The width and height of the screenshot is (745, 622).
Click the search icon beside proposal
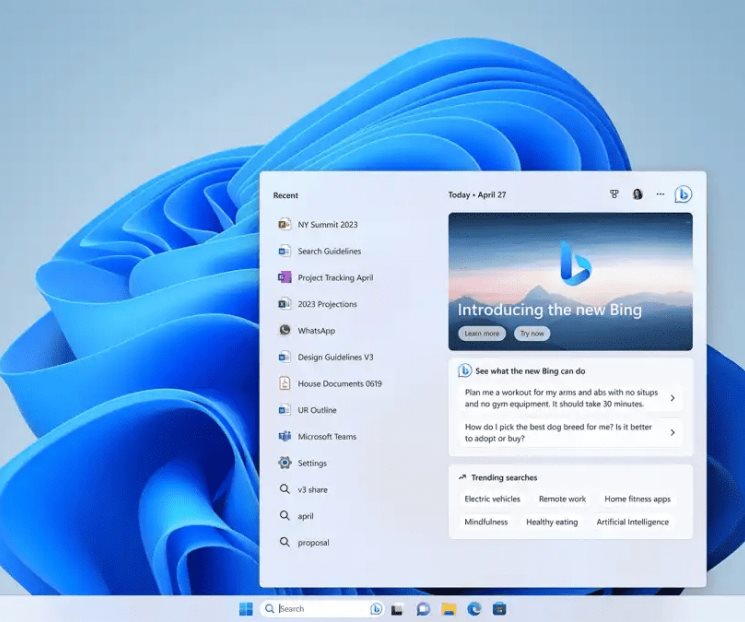coord(284,542)
